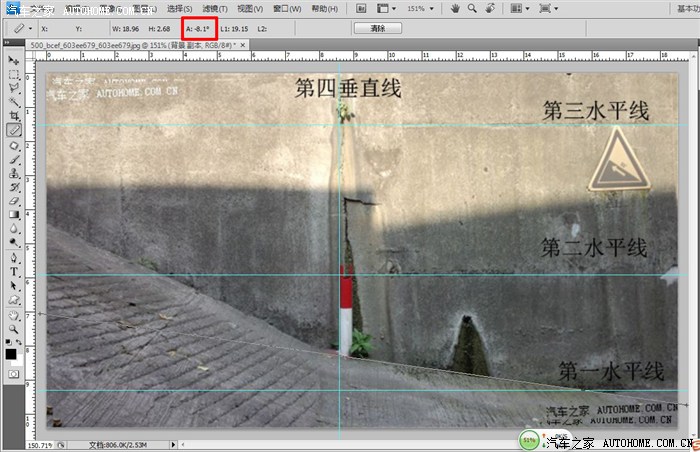Open the workspace switcher (基本功能)

[688, 8]
